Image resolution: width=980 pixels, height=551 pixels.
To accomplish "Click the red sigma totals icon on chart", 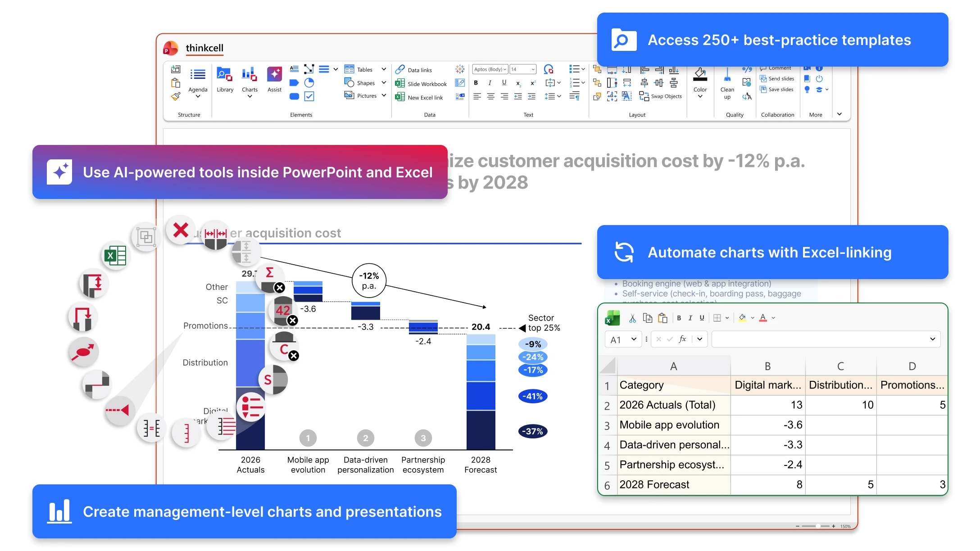I will 270,273.
